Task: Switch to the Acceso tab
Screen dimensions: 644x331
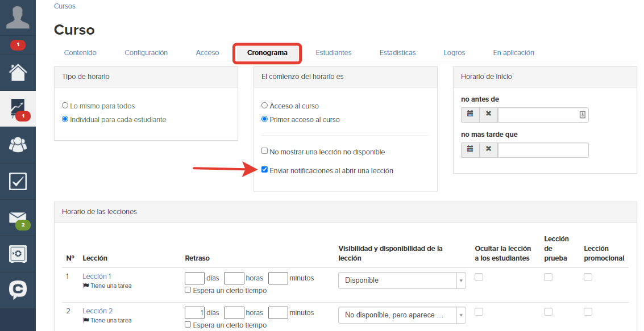Action: click(207, 52)
